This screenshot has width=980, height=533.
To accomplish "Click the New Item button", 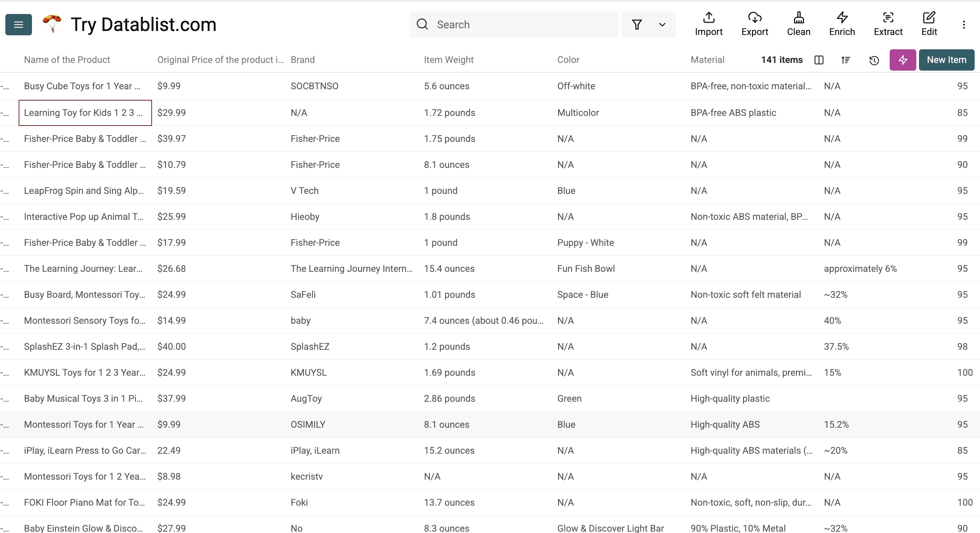I will tap(947, 60).
